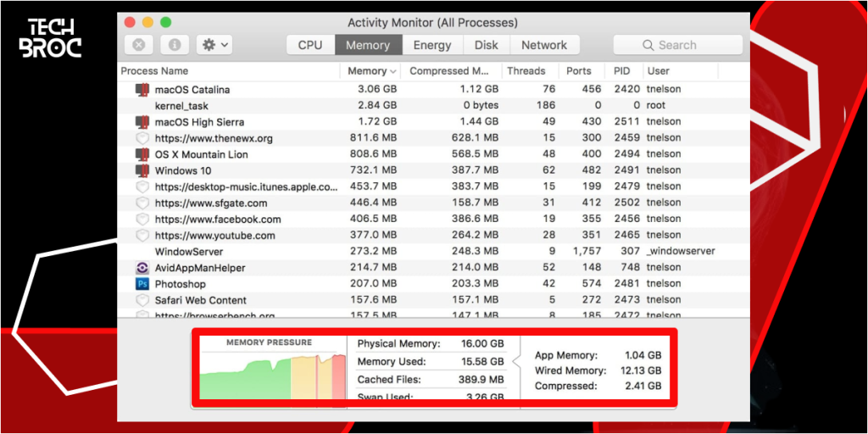Select the OS X Mountain Lion process name

201,154
